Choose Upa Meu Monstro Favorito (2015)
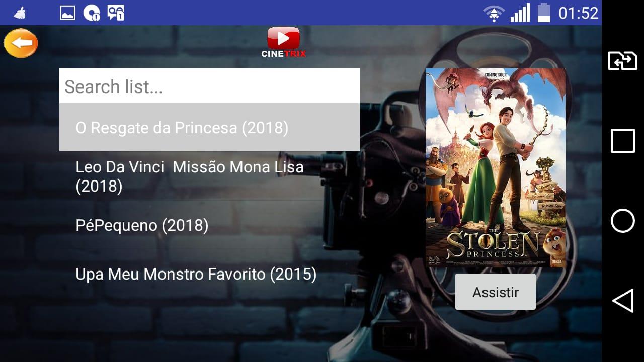 tap(210, 274)
